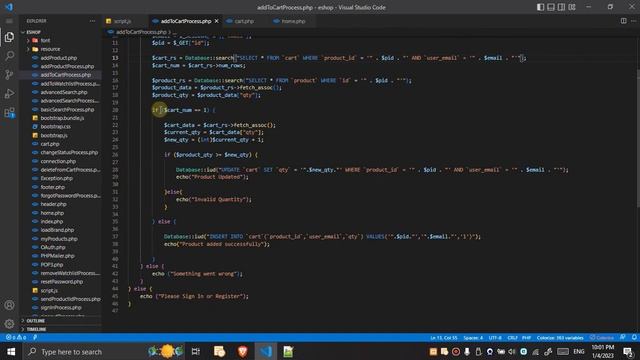The image size is (640, 360).
Task: Open addProduct.php in explorer
Action: [58, 58]
